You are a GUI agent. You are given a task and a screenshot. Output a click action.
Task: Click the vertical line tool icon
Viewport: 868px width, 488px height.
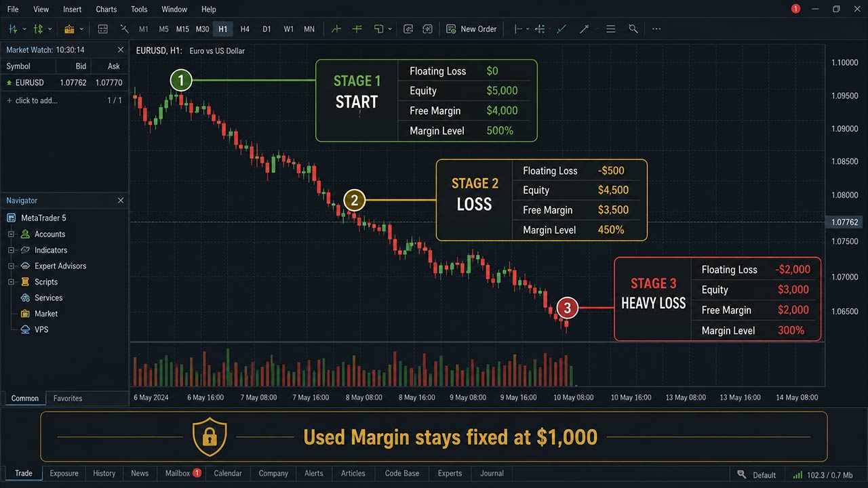click(518, 29)
